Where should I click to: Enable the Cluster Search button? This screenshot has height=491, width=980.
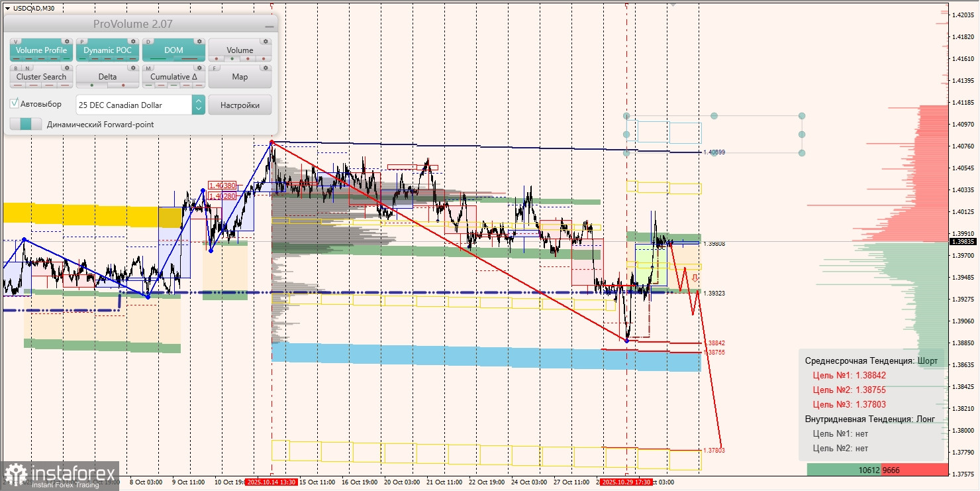point(41,77)
